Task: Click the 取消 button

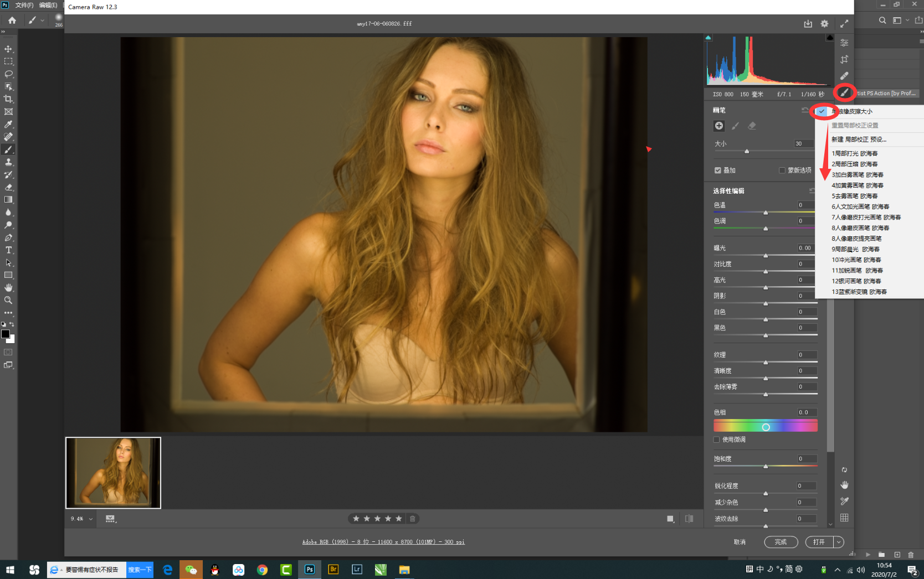Action: pyautogui.click(x=740, y=542)
